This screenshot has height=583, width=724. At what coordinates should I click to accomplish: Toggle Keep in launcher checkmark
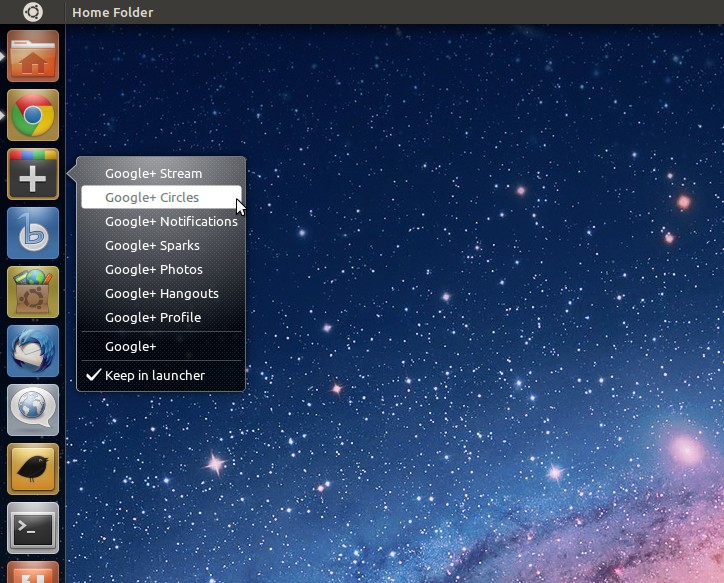161,375
